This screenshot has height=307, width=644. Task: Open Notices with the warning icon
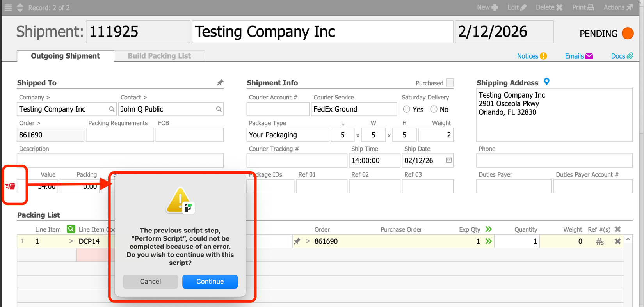tap(532, 56)
